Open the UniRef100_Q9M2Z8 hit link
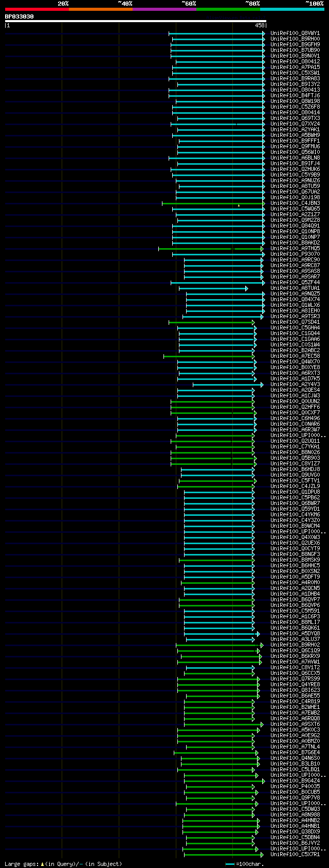Screen dimensions: 329x868 [295, 220]
